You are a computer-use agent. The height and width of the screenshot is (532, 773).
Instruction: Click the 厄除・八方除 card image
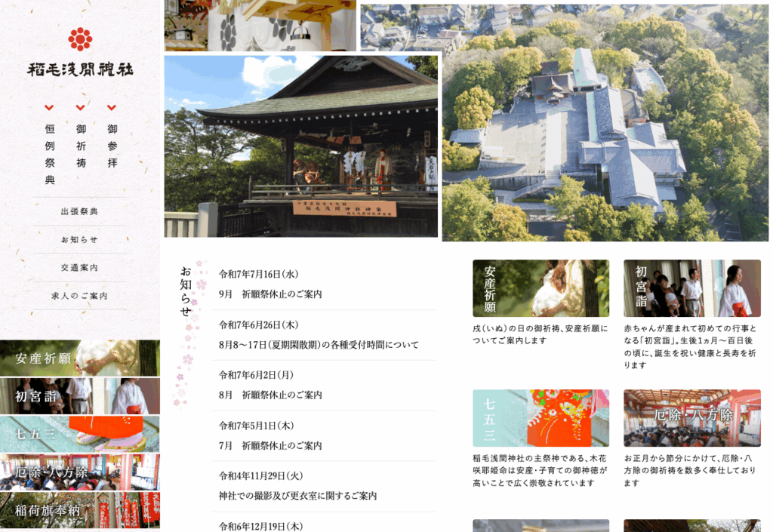(x=692, y=418)
